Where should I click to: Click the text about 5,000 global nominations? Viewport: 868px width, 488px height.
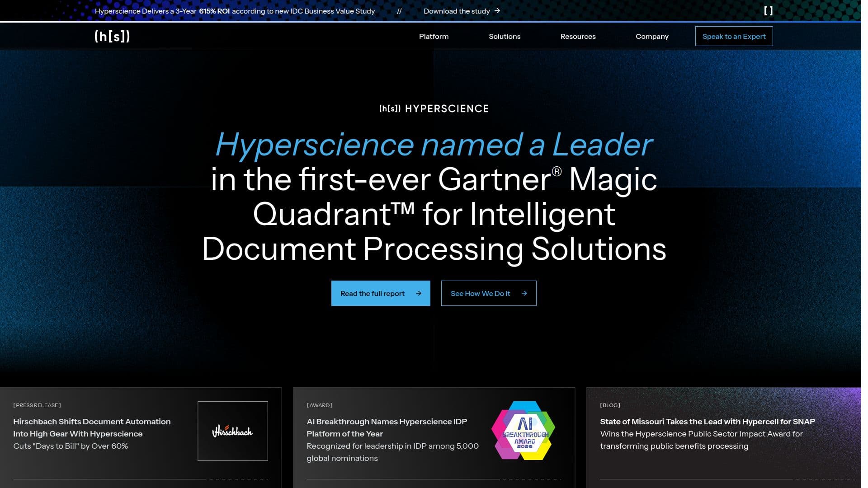[x=392, y=452]
